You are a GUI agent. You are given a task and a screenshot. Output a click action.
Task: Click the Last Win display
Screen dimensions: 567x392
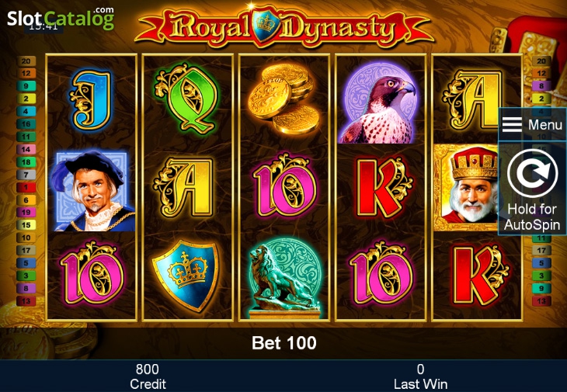coord(420,376)
